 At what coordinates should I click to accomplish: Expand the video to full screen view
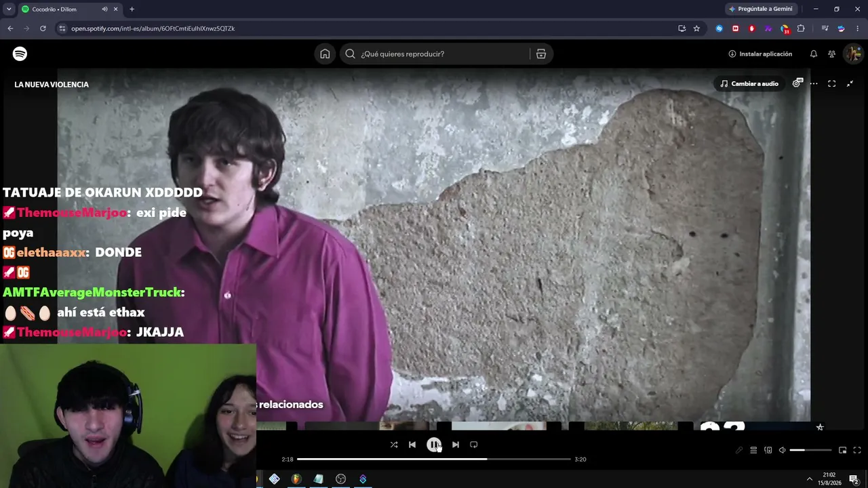831,83
